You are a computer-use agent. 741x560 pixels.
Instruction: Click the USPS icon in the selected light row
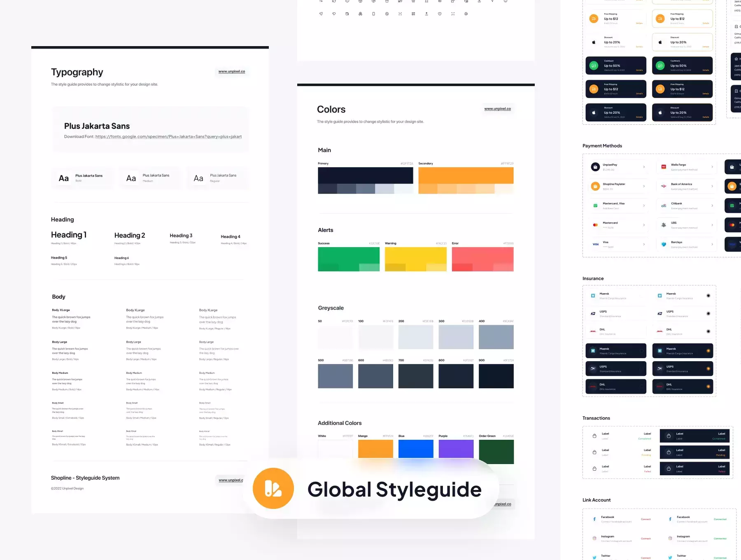pyautogui.click(x=660, y=313)
